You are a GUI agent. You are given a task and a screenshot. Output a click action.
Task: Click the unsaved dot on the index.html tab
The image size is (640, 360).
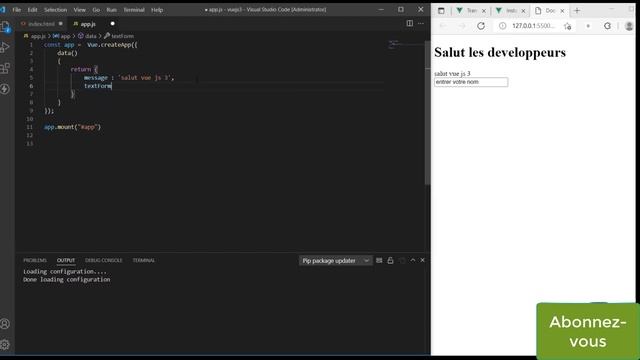[60, 24]
